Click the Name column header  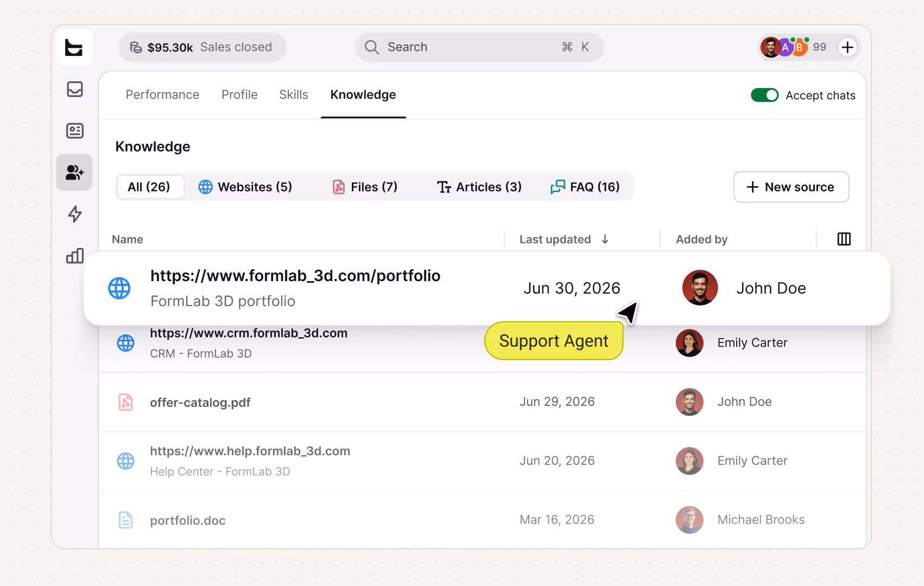click(128, 239)
